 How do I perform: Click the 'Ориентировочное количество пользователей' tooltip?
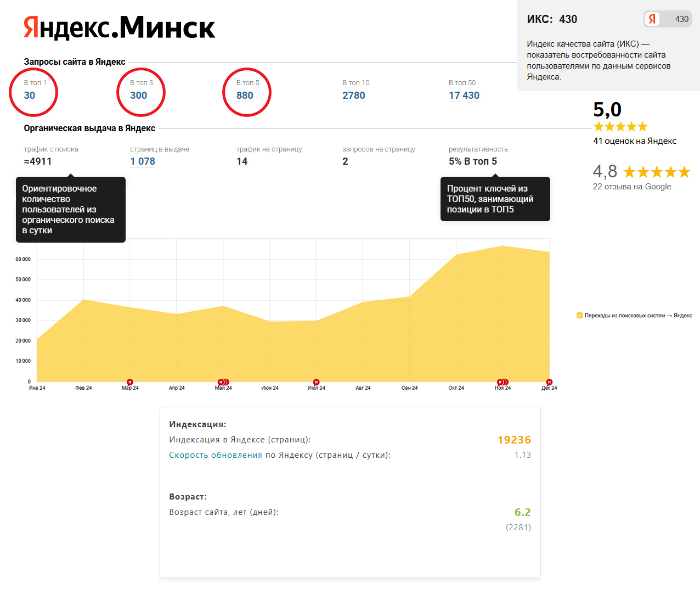click(71, 209)
